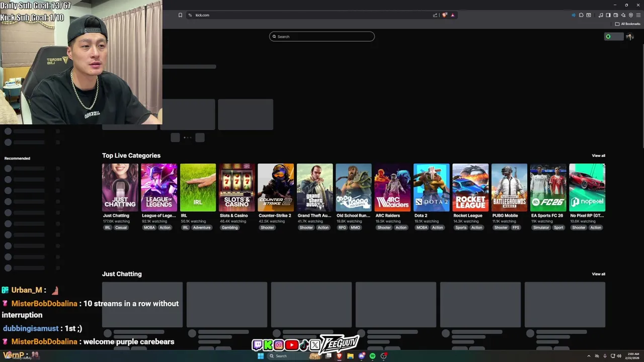
Task: Open the Just Chatting category thumbnail
Action: point(120,187)
